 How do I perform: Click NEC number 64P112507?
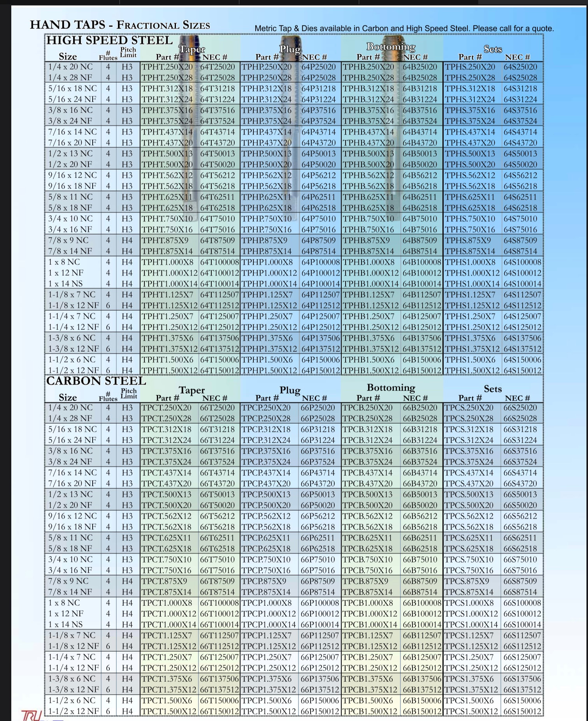coord(321,295)
